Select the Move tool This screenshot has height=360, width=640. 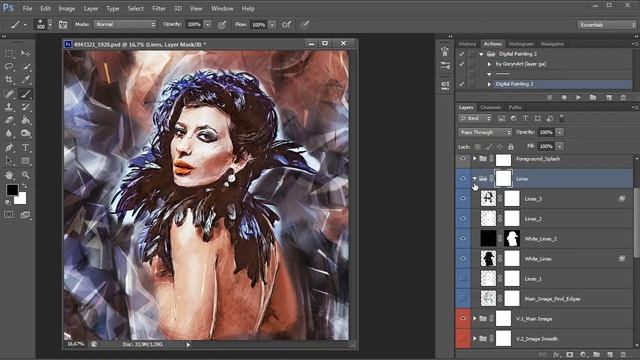(x=25, y=53)
